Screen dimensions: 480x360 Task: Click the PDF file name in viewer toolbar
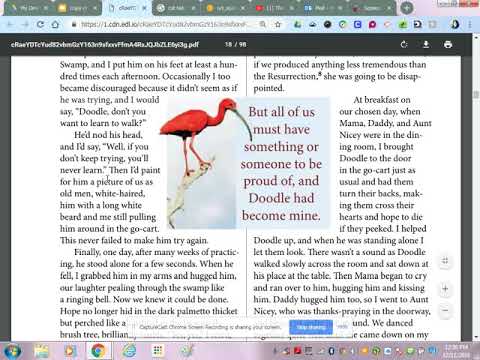tap(105, 44)
